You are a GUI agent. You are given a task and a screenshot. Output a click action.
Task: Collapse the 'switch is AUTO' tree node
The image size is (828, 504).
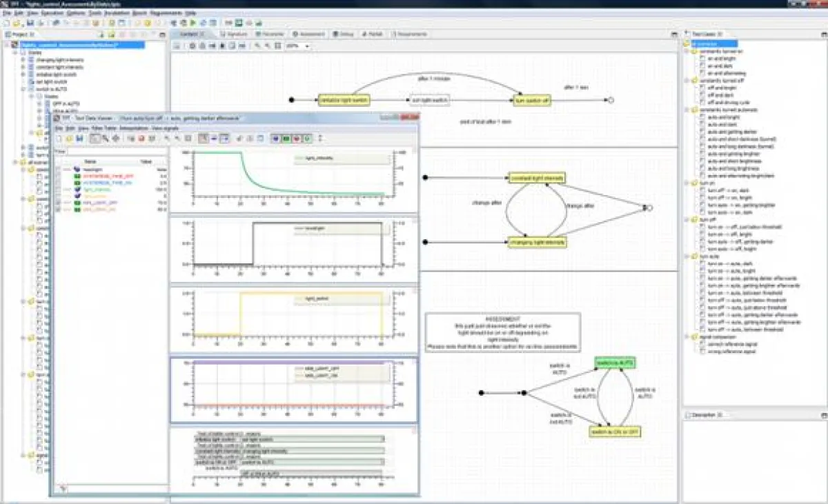[x=23, y=90]
